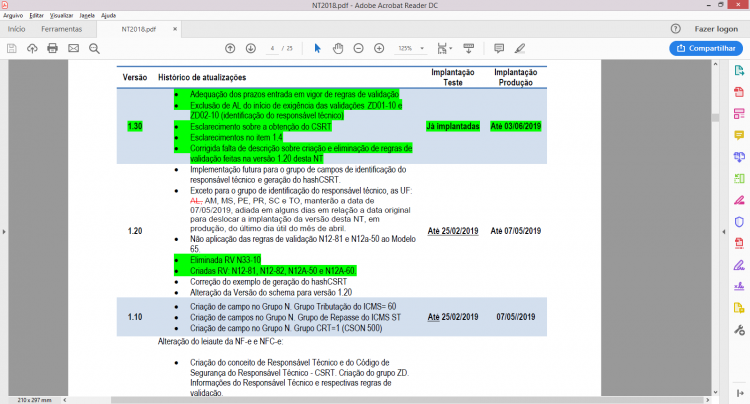
Task: Click Fazer logon link
Action: point(716,29)
